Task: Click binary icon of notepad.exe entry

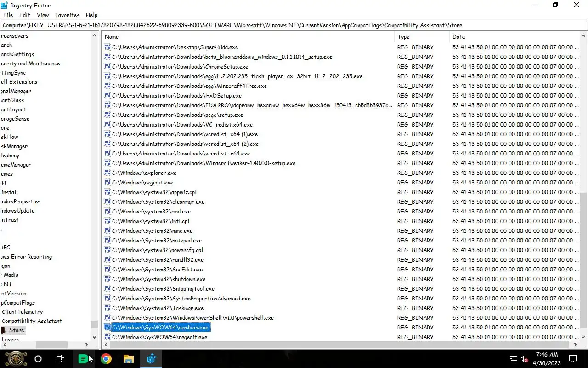Action: click(107, 241)
